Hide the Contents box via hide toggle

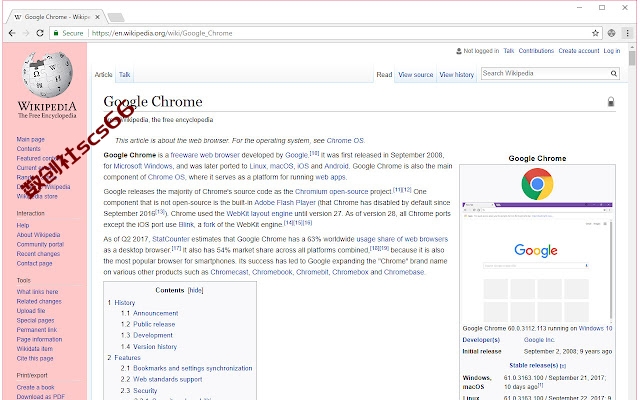pyautogui.click(x=196, y=290)
